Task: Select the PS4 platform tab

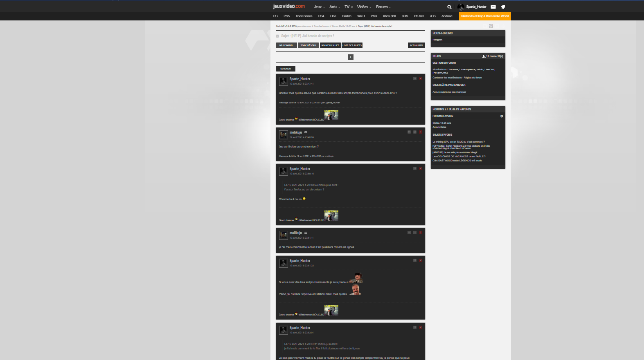Action: (321, 16)
